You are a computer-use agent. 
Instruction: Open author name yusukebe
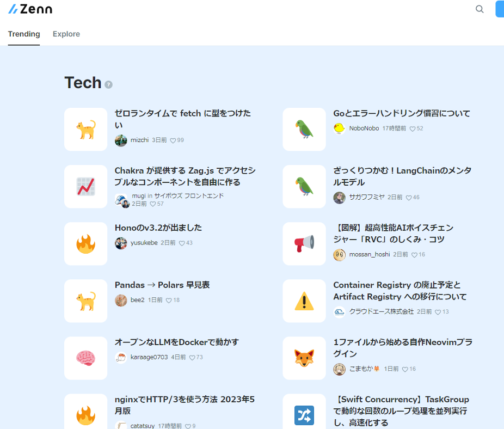click(144, 242)
